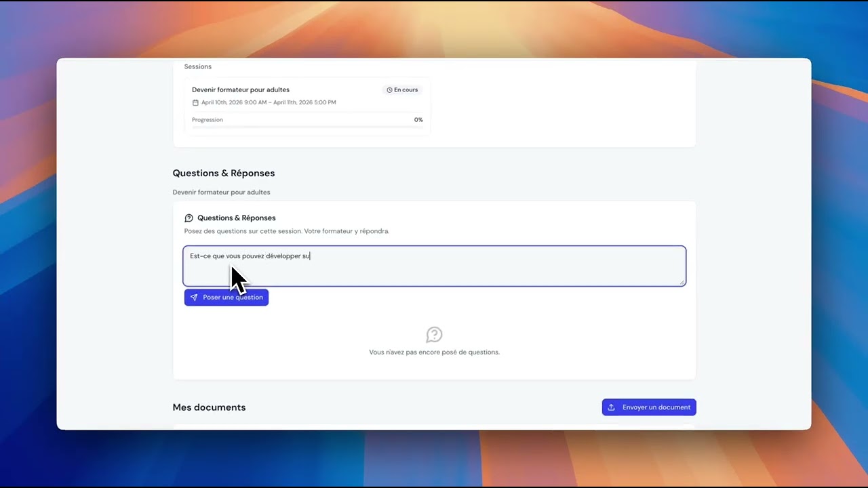Click the 'Mes documents' heading
Image resolution: width=868 pixels, height=488 pixels.
coord(210,407)
